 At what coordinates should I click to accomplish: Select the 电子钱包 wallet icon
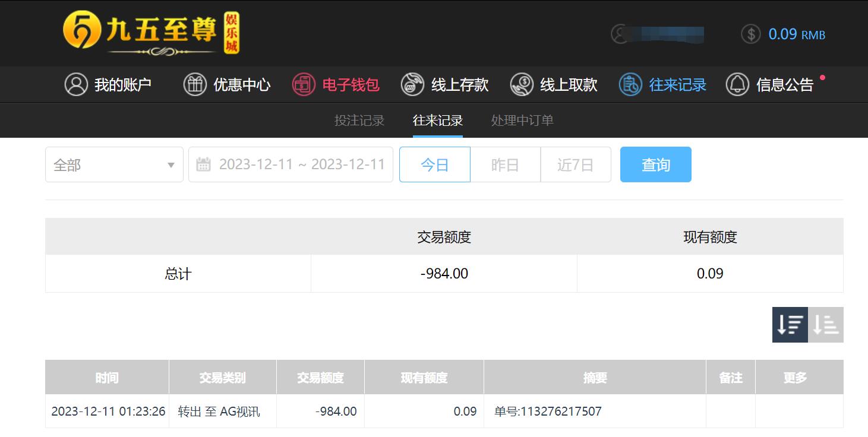click(x=304, y=84)
